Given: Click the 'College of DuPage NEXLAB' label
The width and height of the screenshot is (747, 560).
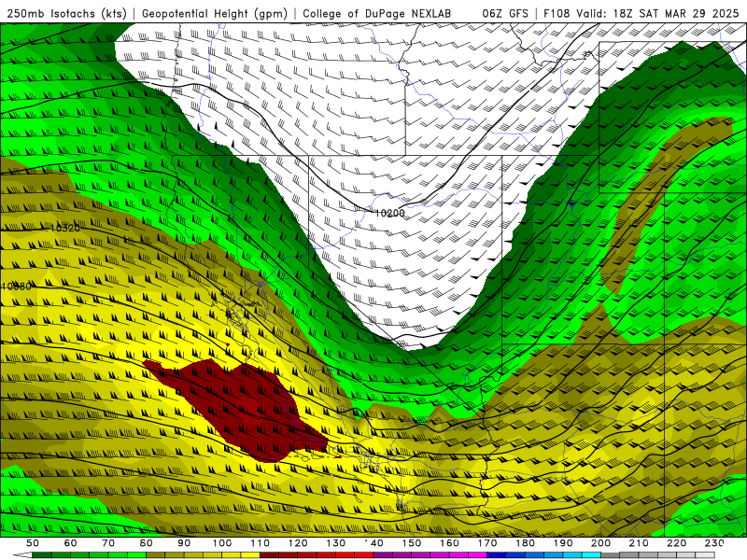Looking at the screenshot, I should 377,14.
